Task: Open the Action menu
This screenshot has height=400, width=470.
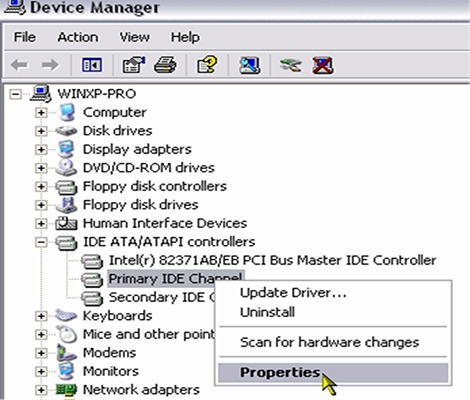Action: pyautogui.click(x=78, y=37)
